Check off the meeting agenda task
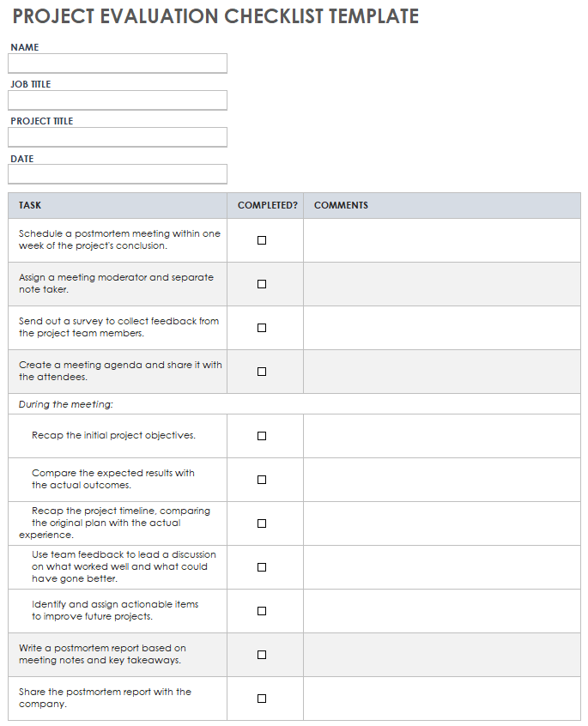 262,372
